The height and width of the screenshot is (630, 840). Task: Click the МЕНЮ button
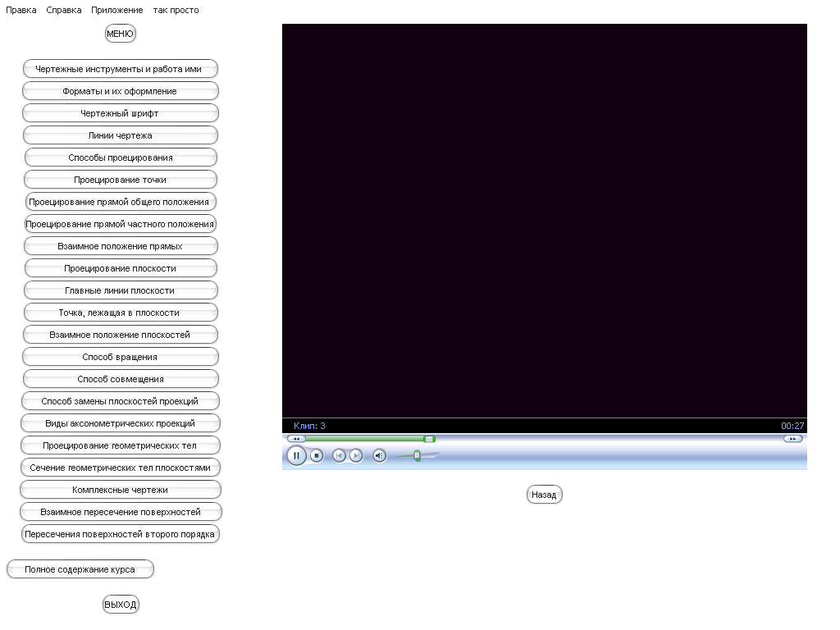click(120, 34)
